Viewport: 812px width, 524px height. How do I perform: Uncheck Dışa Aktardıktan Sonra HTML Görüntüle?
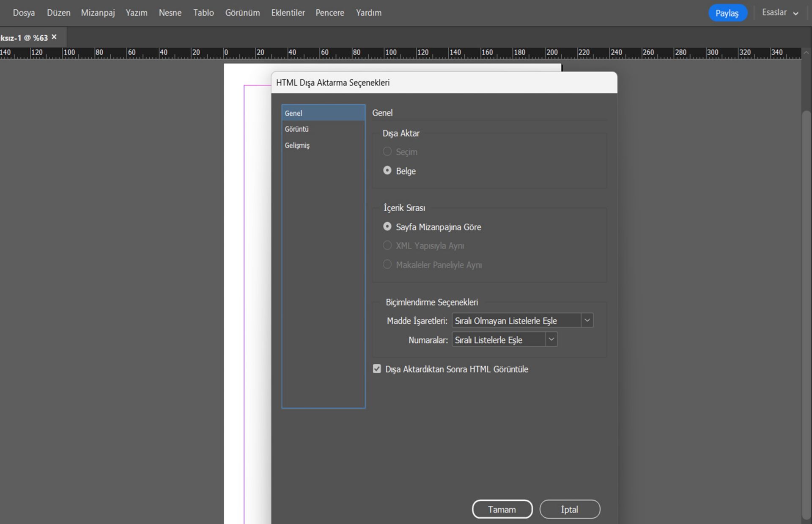(x=377, y=369)
